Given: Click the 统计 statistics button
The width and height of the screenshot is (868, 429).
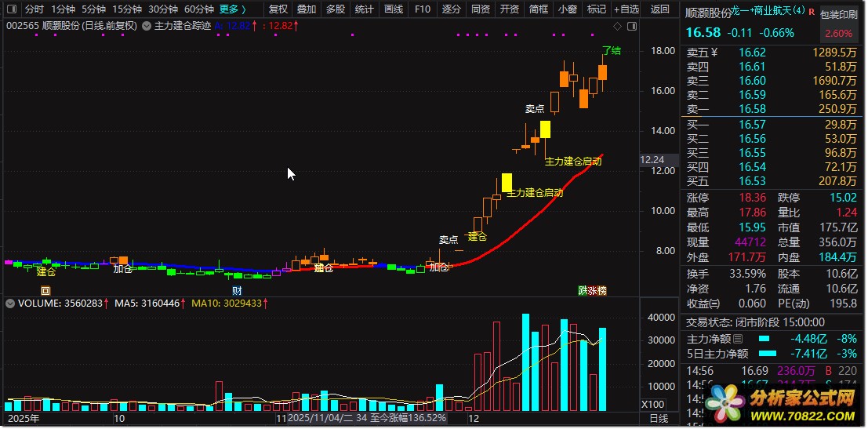Looking at the screenshot, I should (364, 9).
